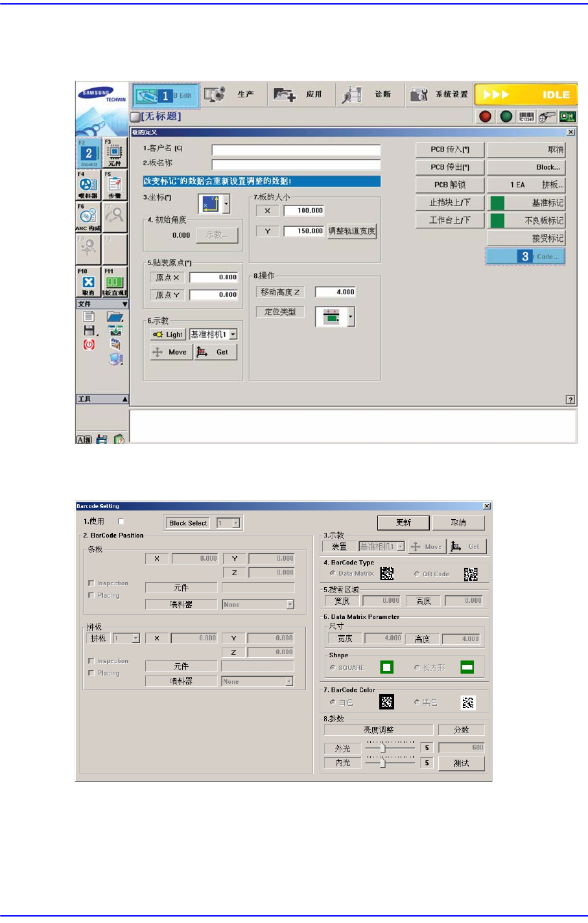Click the 基准标记 fiducial mark button
The width and height of the screenshot is (588, 923).
tap(526, 203)
